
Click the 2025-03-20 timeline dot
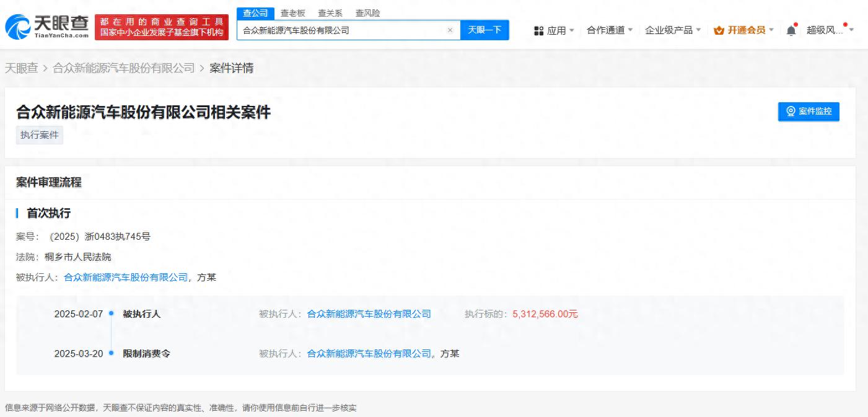[x=111, y=353]
